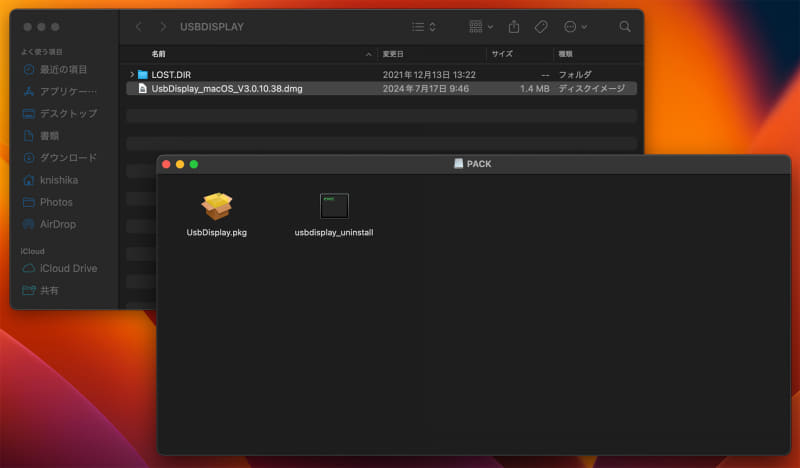Click the UsbDisplay.pkg file name label
The width and height of the screenshot is (800, 468).
(x=217, y=232)
